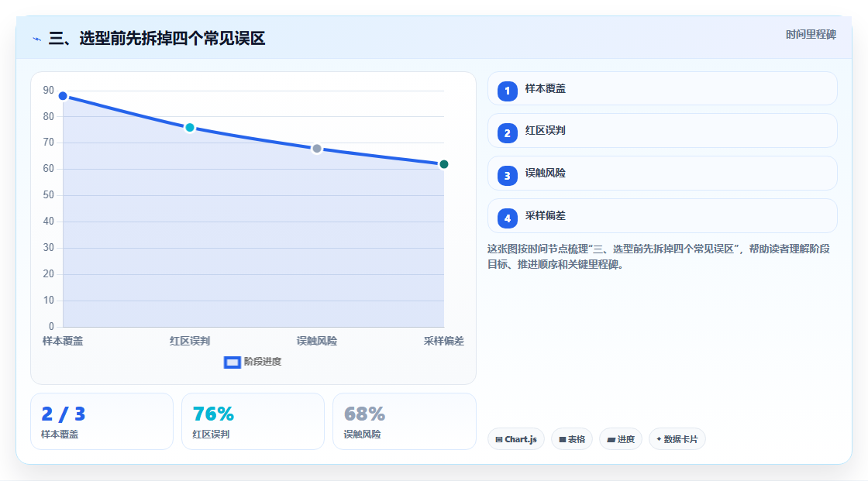Open the 样本覆盖 milestone item
The image size is (868, 481).
(x=662, y=88)
